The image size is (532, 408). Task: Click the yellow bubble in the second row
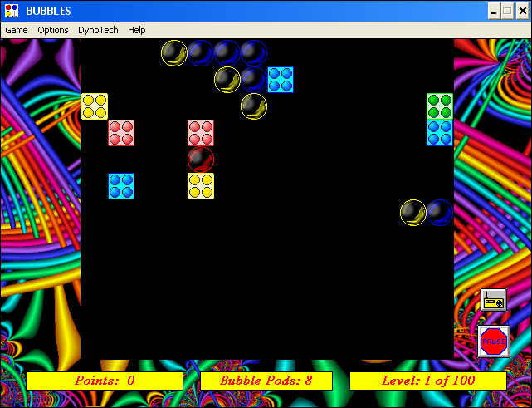tap(227, 80)
